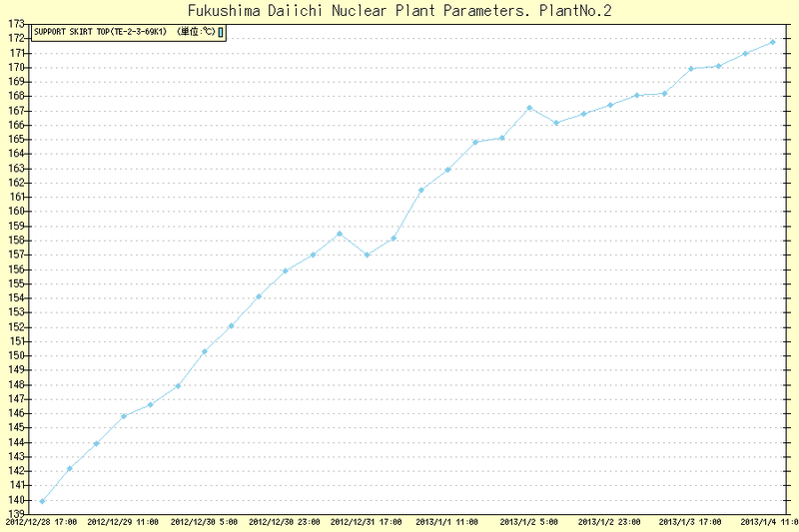Click the y-axis label '150'
This screenshot has width=799, height=532.
(16, 356)
